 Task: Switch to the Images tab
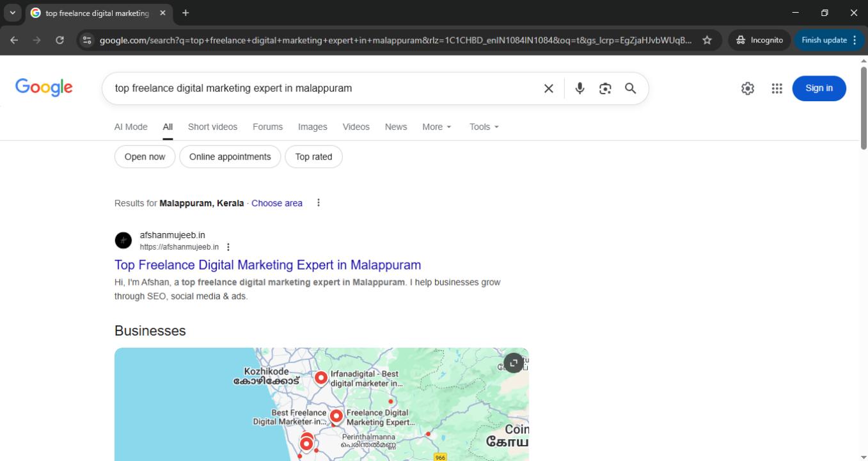click(x=312, y=127)
